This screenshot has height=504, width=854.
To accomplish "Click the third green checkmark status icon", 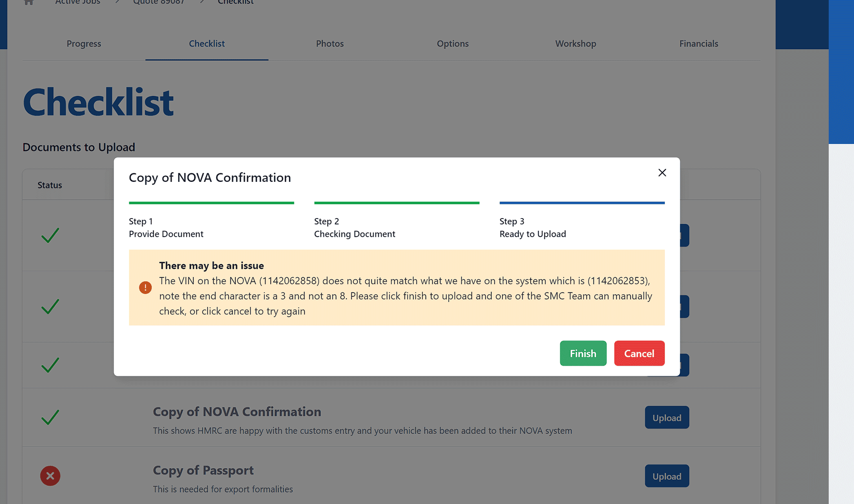I will pos(50,365).
